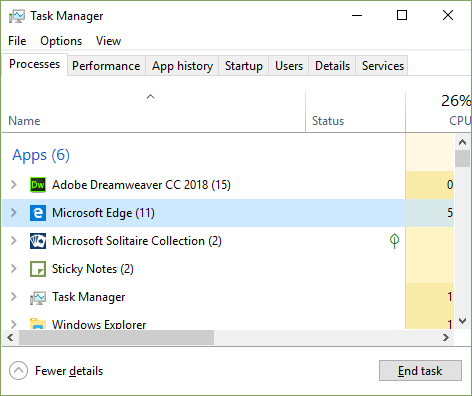Image resolution: width=472 pixels, height=396 pixels.
Task: Maximize the Task Manager window
Action: tap(402, 15)
